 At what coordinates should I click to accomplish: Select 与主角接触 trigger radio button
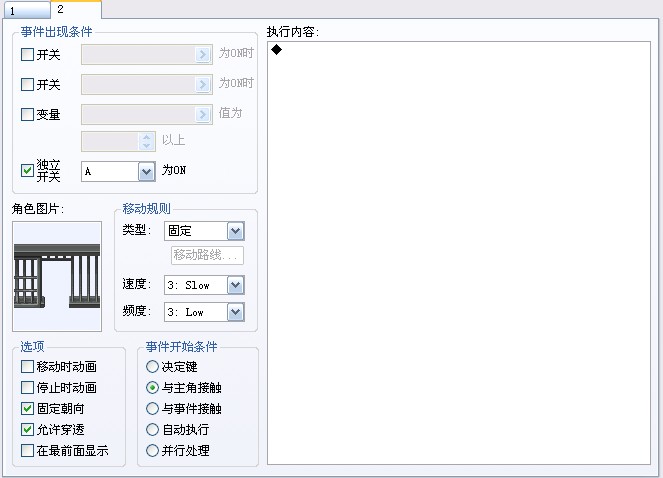[x=184, y=387]
